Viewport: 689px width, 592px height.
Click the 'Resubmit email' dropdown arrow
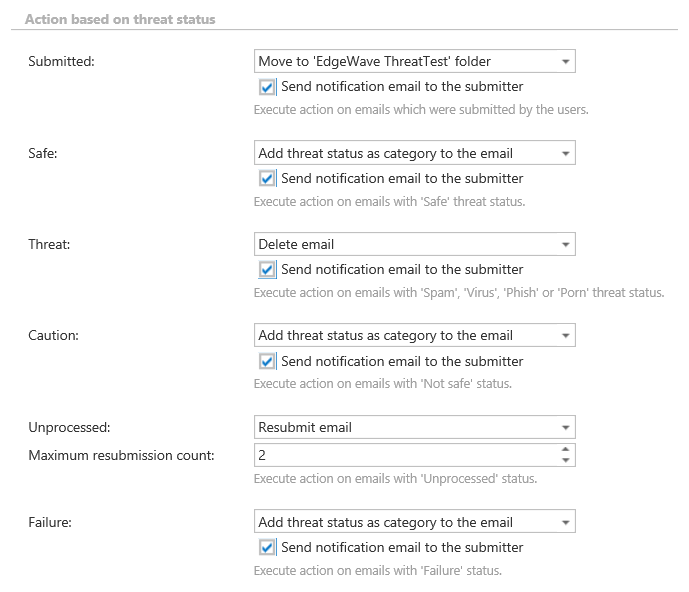pos(565,427)
